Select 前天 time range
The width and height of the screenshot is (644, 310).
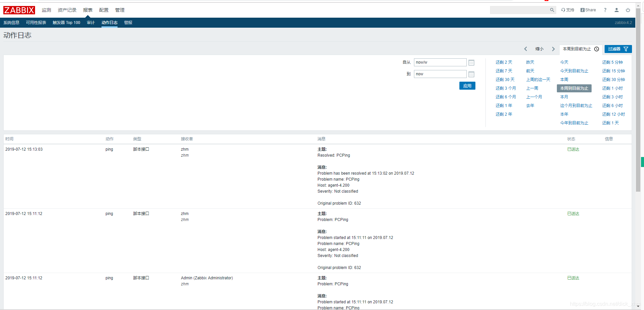point(530,71)
